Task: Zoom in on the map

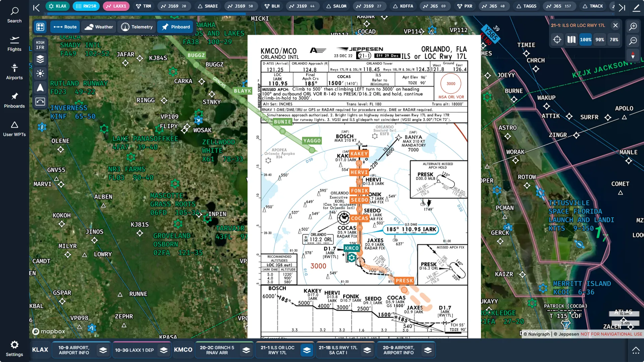Action: click(633, 26)
